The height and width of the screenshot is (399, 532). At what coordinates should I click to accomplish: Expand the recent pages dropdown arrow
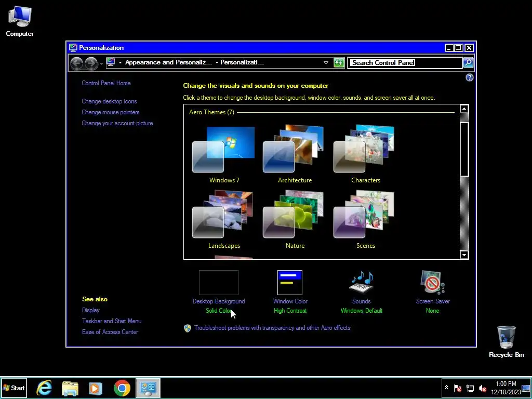(x=101, y=64)
